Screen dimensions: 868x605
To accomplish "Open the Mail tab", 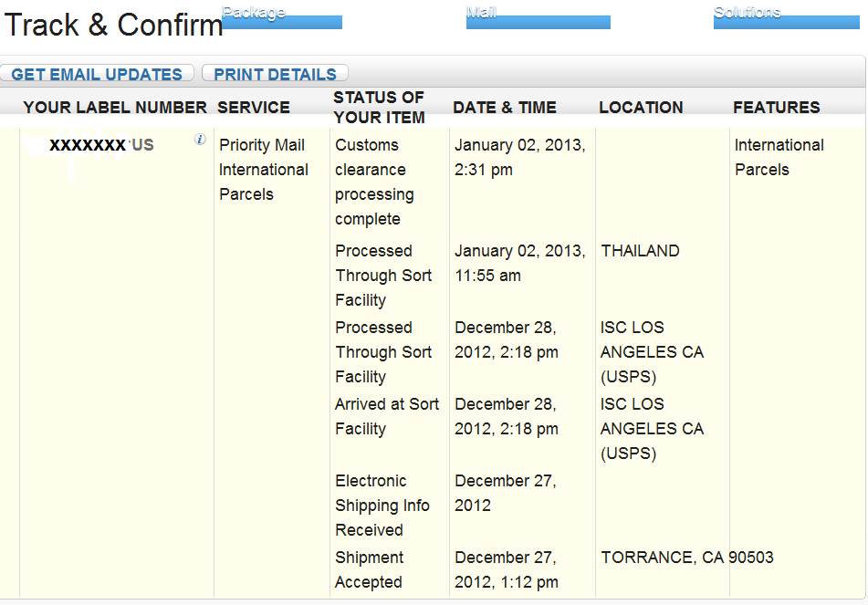I will click(539, 17).
